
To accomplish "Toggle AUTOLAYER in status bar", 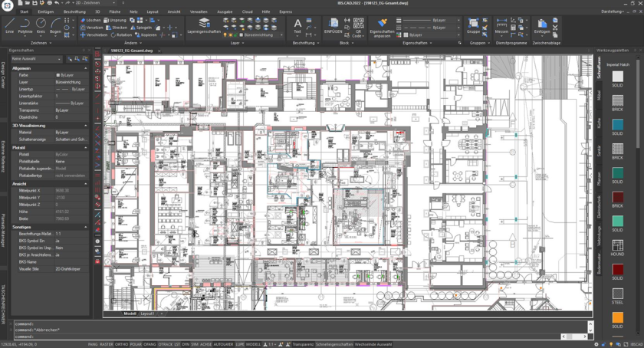I will coord(223,344).
